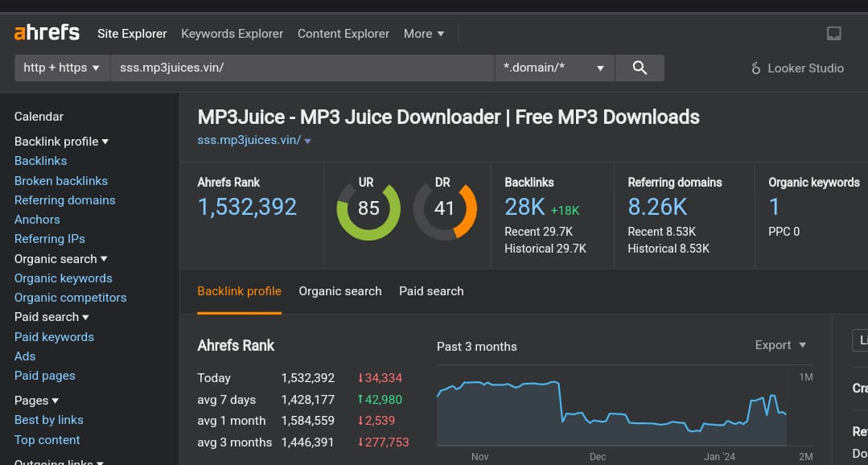Open the Broken backlinks report
The width and height of the screenshot is (868, 465).
(60, 181)
